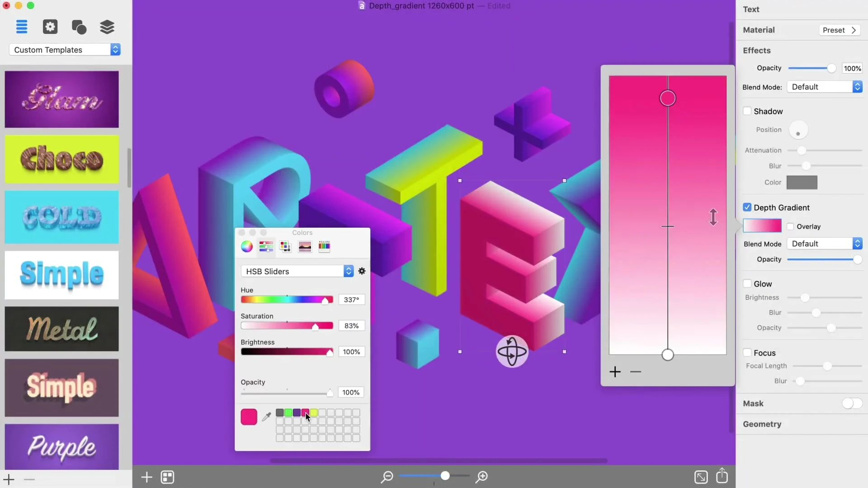Click the color sliders icon in Colors panel
868x488 pixels.
pyautogui.click(x=265, y=246)
